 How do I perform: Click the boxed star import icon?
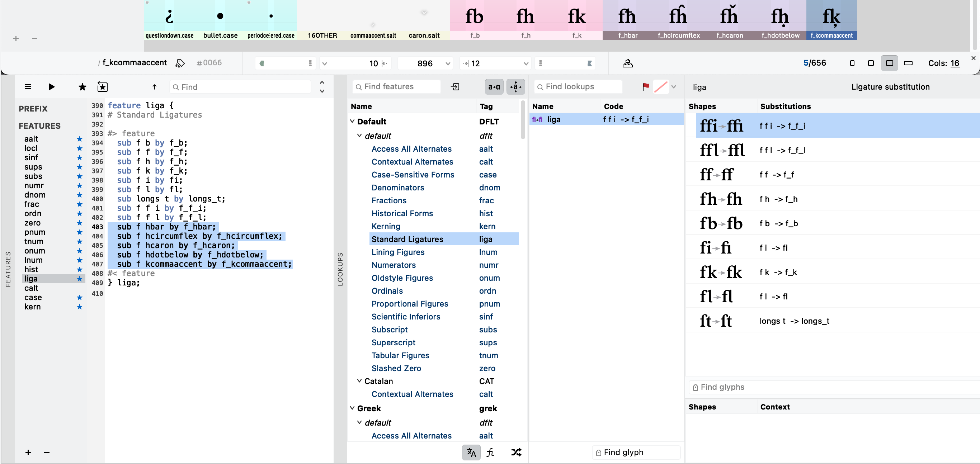[x=102, y=87]
